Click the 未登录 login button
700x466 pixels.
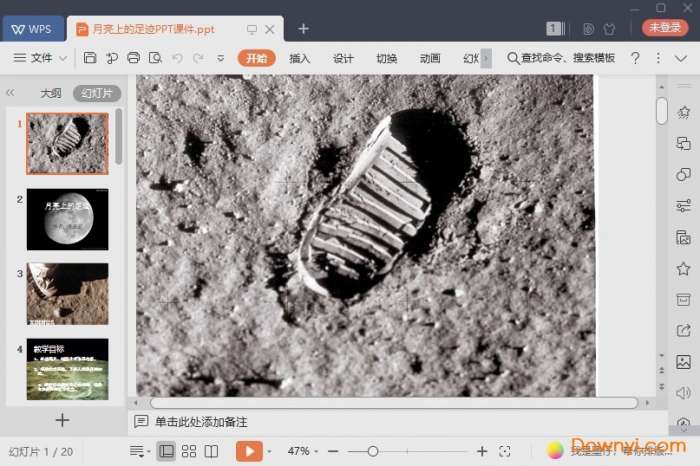664,28
